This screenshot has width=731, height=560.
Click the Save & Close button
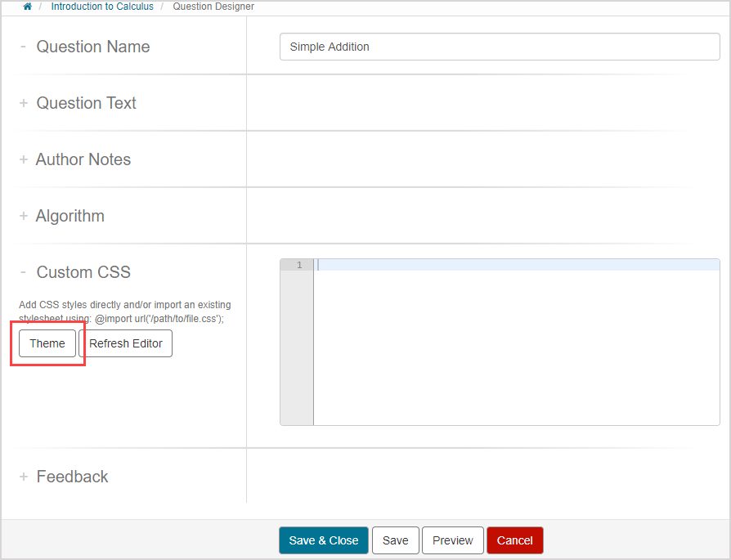(x=324, y=540)
